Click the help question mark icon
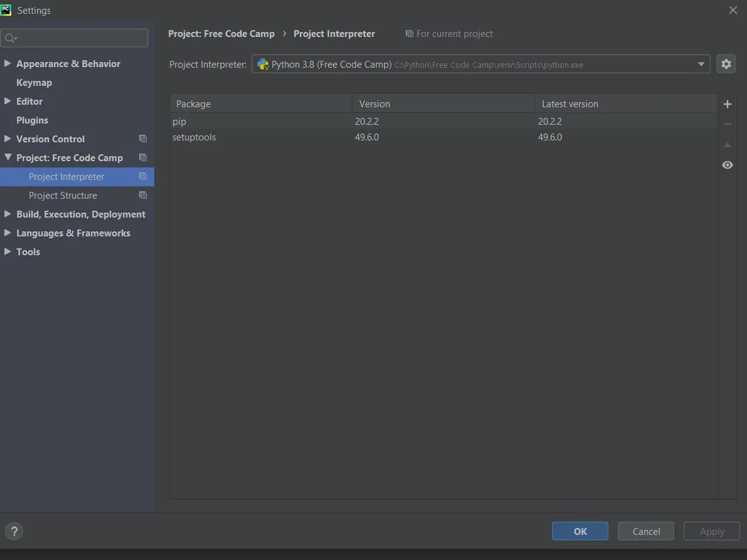Viewport: 747px width, 560px height. click(14, 531)
